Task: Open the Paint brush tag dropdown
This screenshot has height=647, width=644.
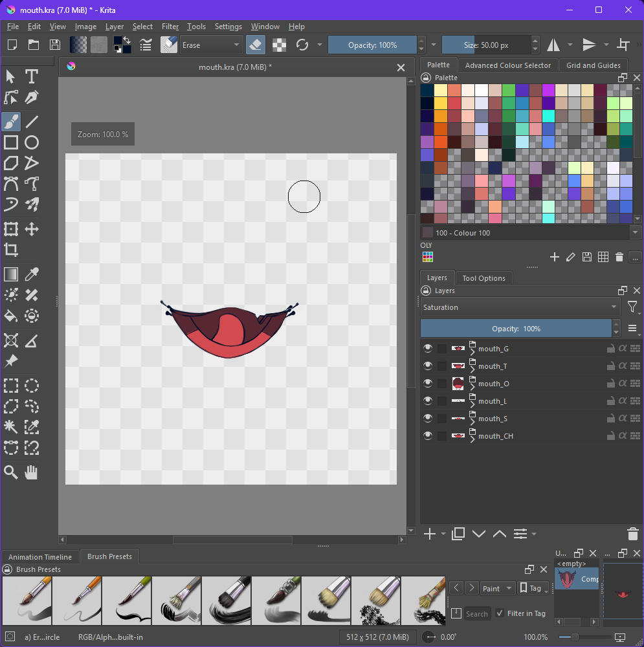Action: (x=498, y=588)
